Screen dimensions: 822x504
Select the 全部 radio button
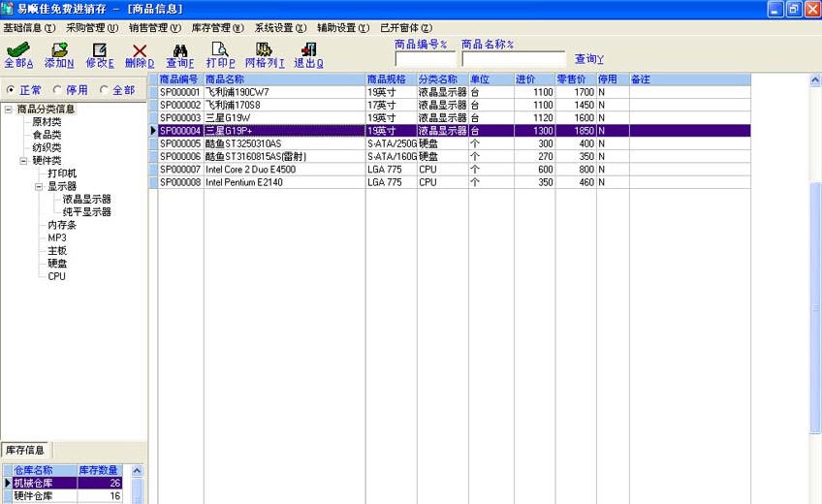click(104, 90)
